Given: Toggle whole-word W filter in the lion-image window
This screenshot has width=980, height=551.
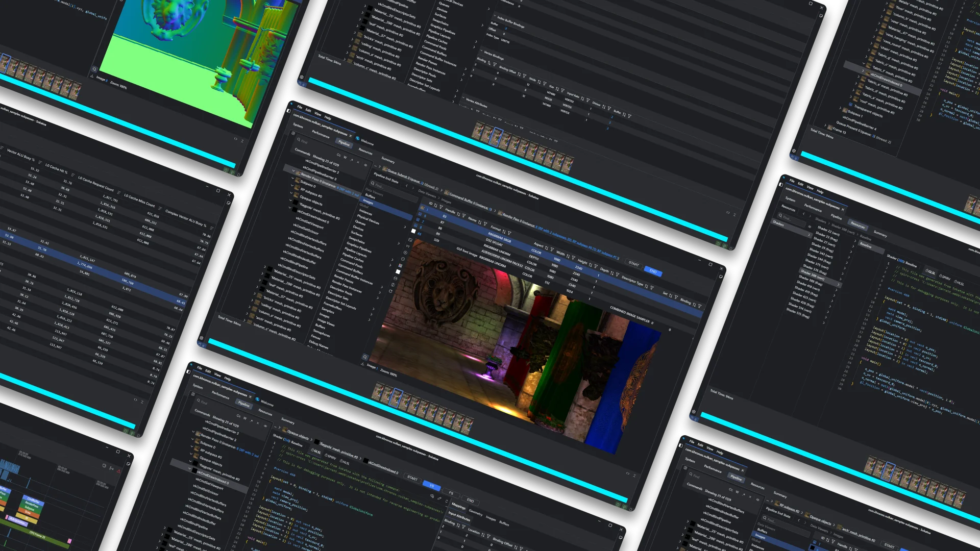Looking at the screenshot, I should (345, 157).
